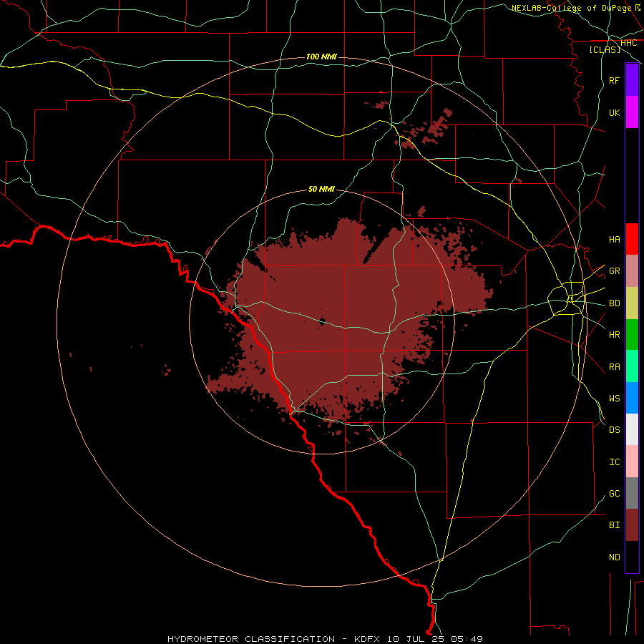Click the 05:49 timestamp
The image size is (644, 644).
467,639
